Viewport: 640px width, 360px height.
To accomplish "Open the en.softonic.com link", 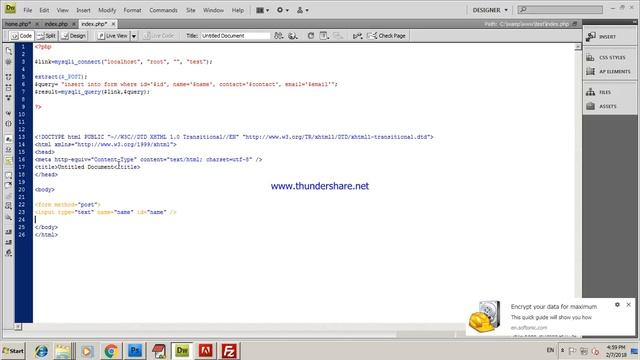I will 529,327.
